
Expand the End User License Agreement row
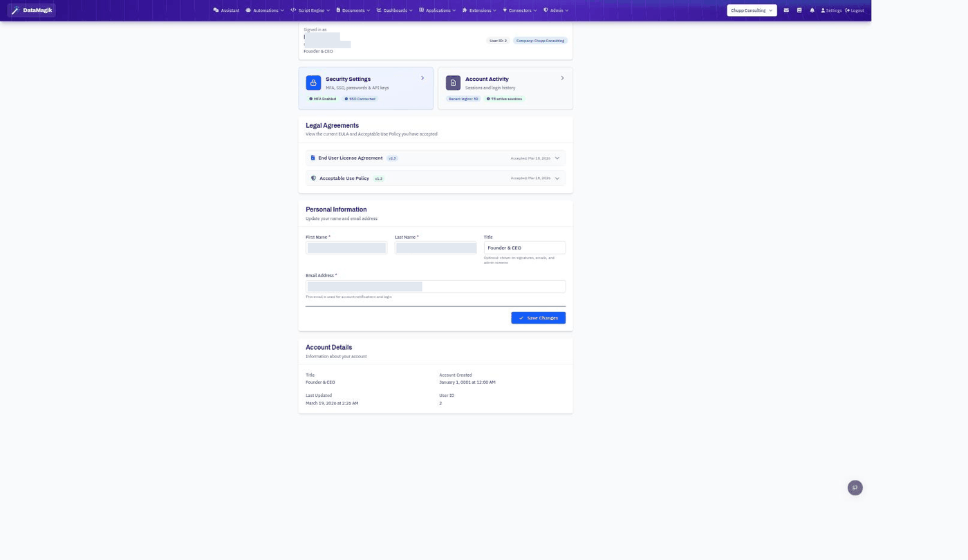coord(436,158)
